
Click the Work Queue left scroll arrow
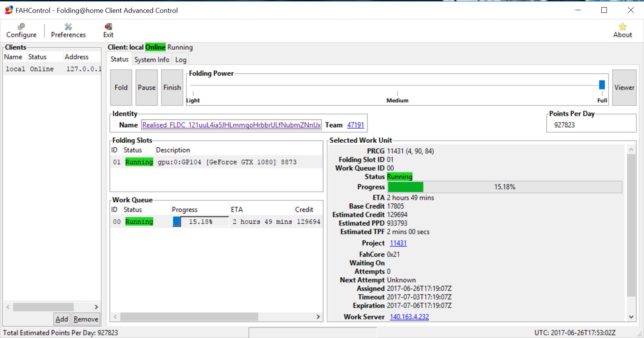[115, 316]
